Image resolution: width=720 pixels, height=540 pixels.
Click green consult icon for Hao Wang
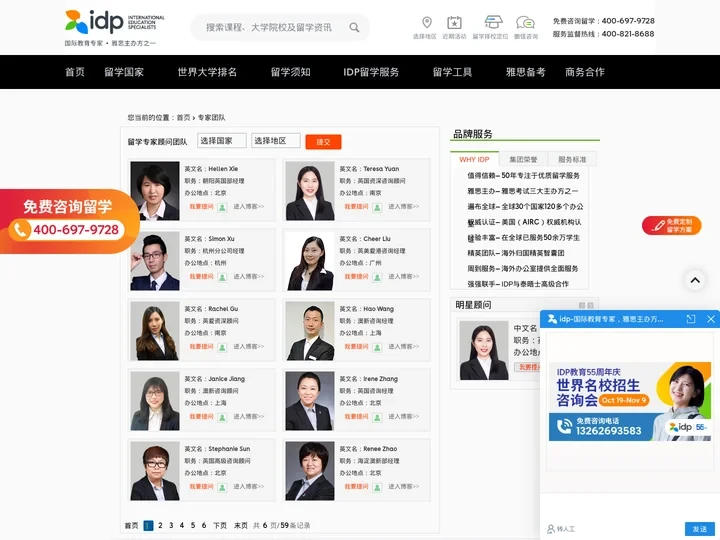(377, 348)
